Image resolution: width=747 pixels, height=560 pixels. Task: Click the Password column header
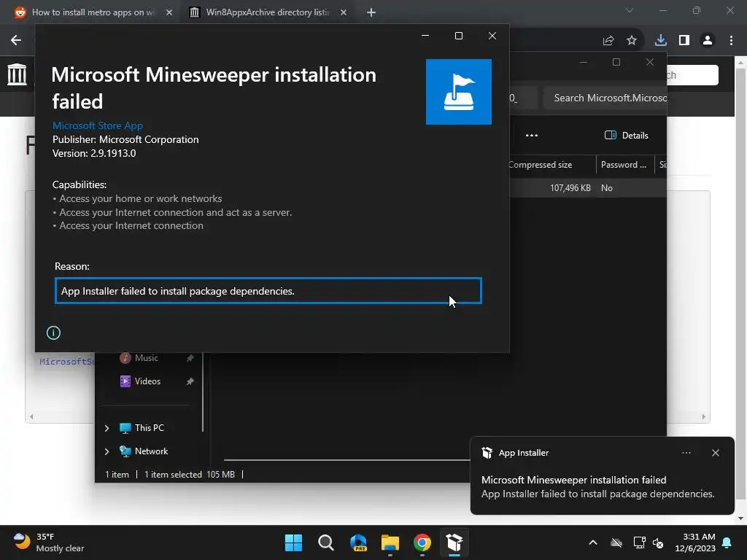(x=624, y=165)
